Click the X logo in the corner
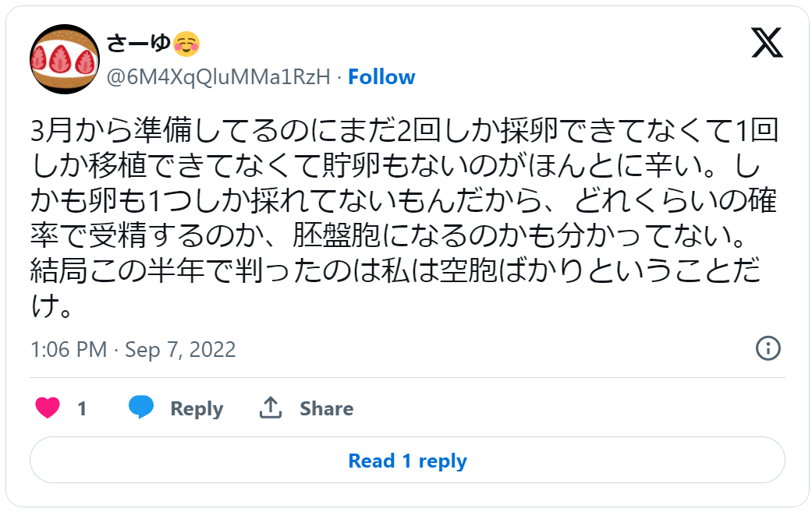The image size is (812, 512). click(x=768, y=44)
